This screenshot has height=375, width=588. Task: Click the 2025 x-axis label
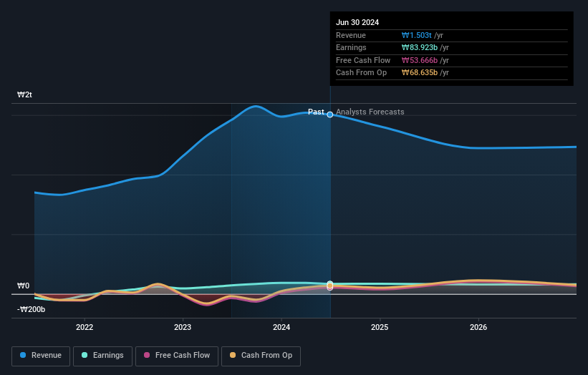380,328
